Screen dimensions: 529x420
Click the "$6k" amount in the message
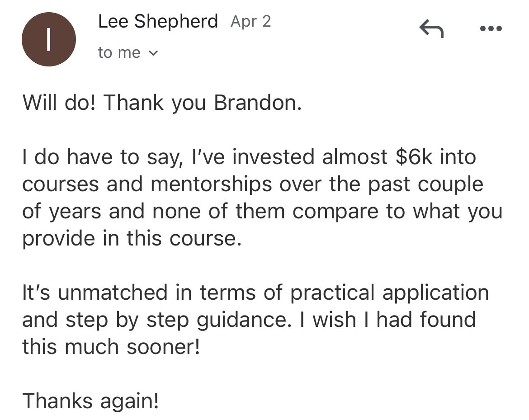(x=414, y=157)
